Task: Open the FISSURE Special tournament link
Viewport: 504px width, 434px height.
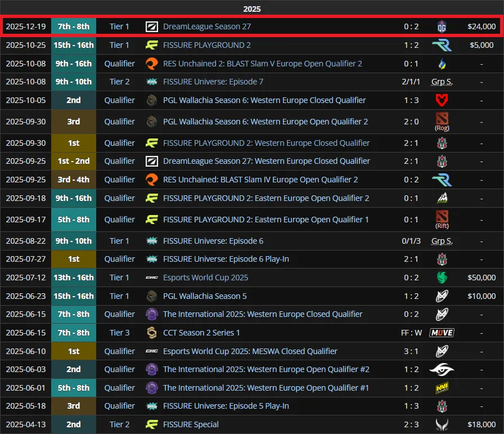Action: click(x=191, y=424)
